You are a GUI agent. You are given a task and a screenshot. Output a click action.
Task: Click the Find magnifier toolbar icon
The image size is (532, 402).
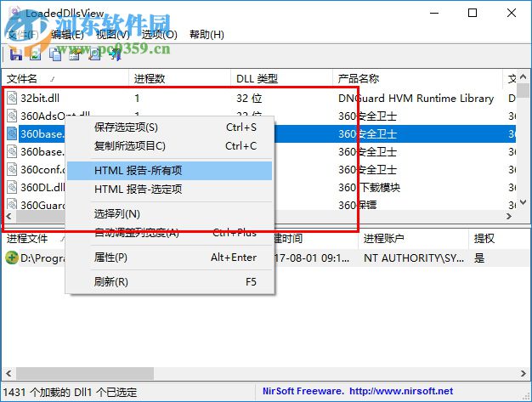(x=95, y=54)
